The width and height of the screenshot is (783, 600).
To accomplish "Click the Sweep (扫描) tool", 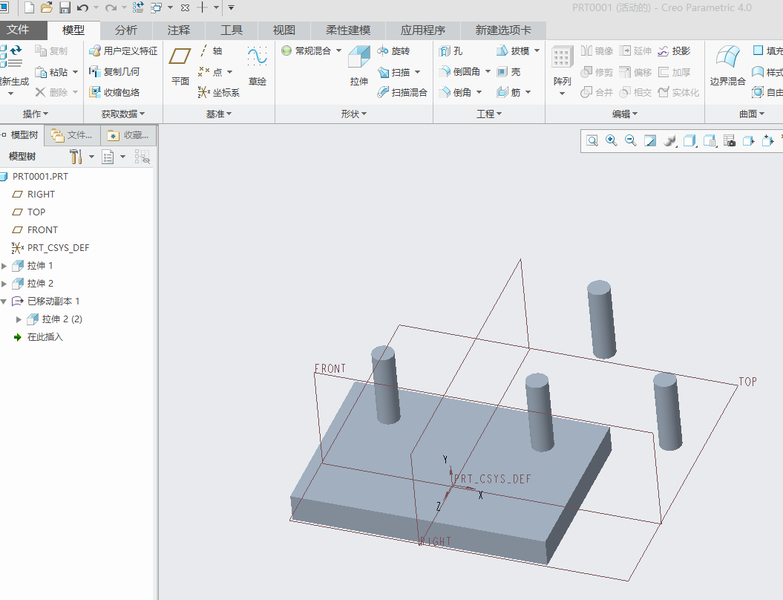I will tap(394, 72).
